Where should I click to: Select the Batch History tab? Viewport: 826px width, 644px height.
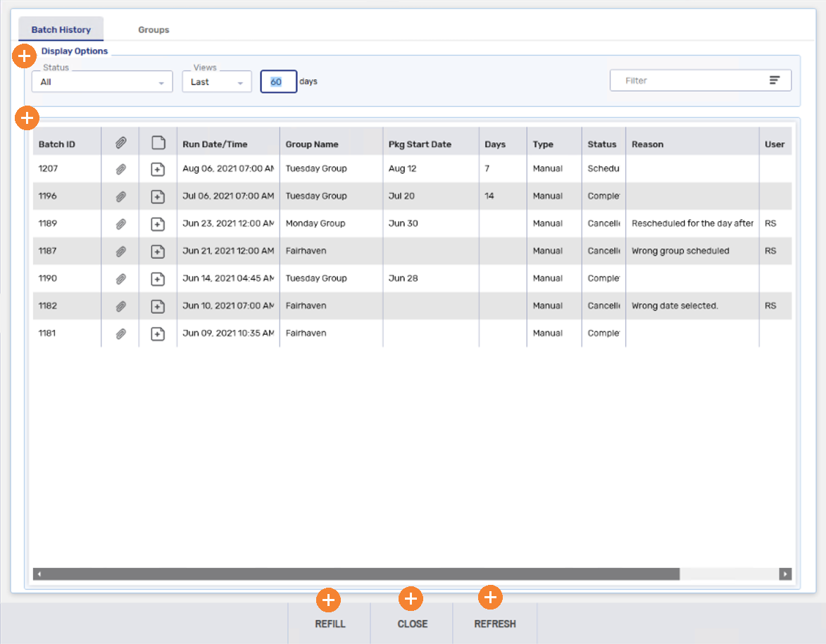pos(61,30)
